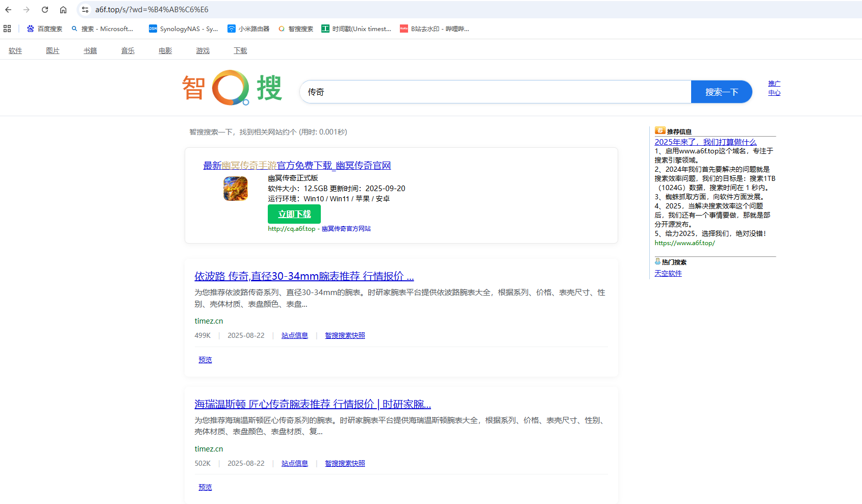Viewport: 862px width, 504px height.
Task: Open the 推广中心 link
Action: 774,88
